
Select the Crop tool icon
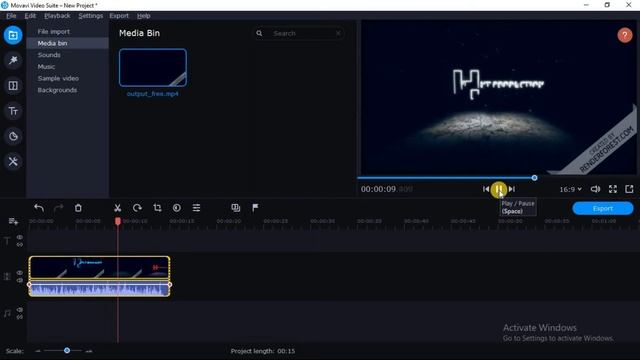pyautogui.click(x=157, y=208)
